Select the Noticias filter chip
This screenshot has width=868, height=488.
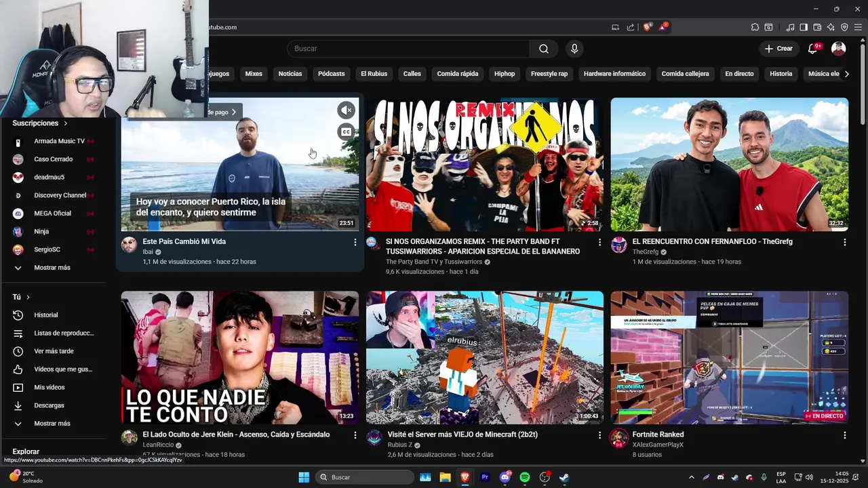(290, 74)
